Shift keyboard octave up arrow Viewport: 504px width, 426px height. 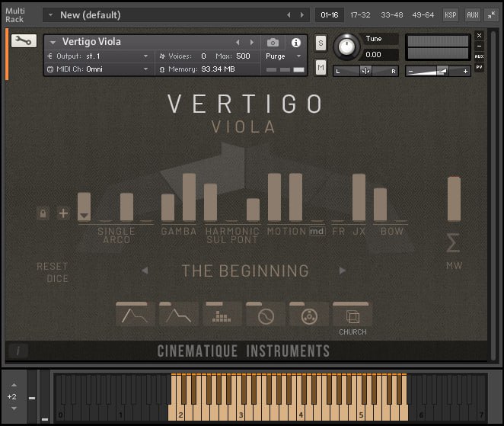14,385
